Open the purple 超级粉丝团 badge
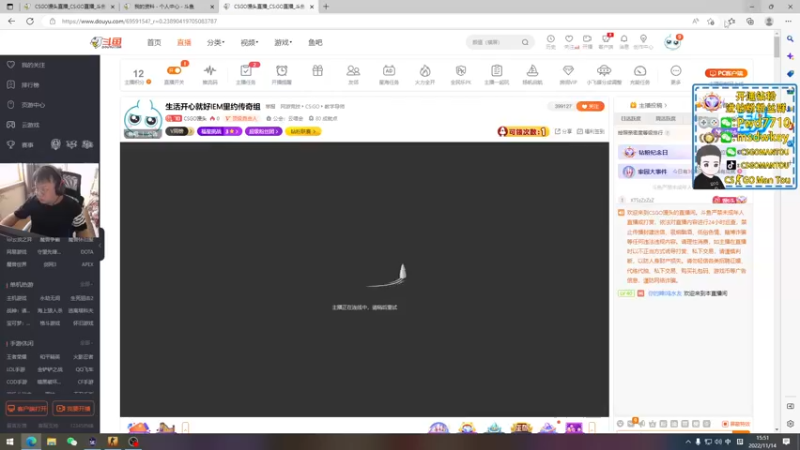The width and height of the screenshot is (800, 450). pyautogui.click(x=263, y=132)
